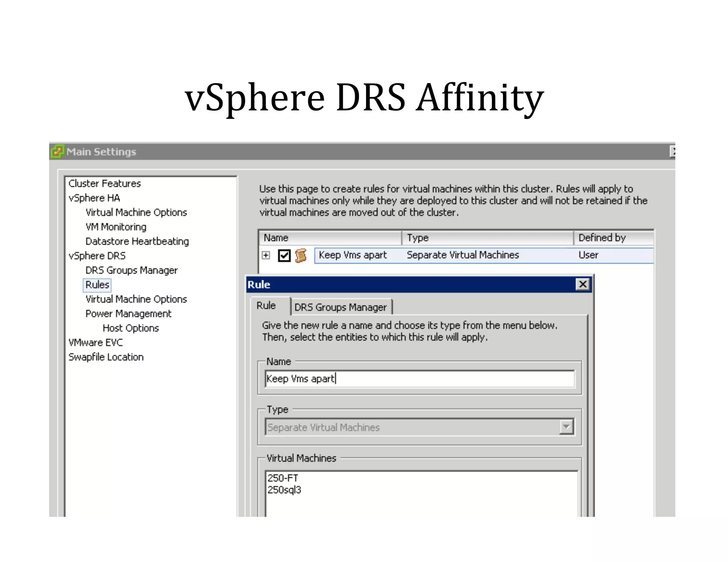The image size is (728, 562).
Task: Open VM Monitoring settings
Action: click(x=116, y=227)
